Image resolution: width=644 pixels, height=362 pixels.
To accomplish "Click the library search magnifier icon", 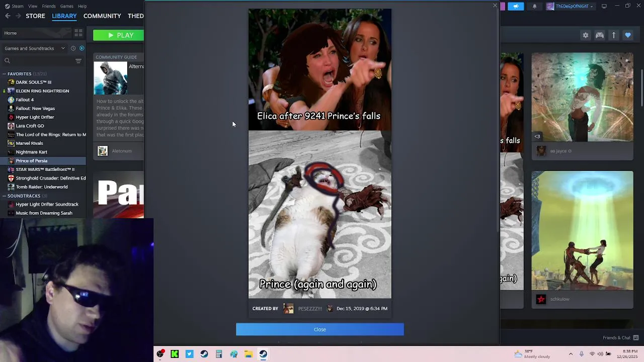I will (x=7, y=61).
